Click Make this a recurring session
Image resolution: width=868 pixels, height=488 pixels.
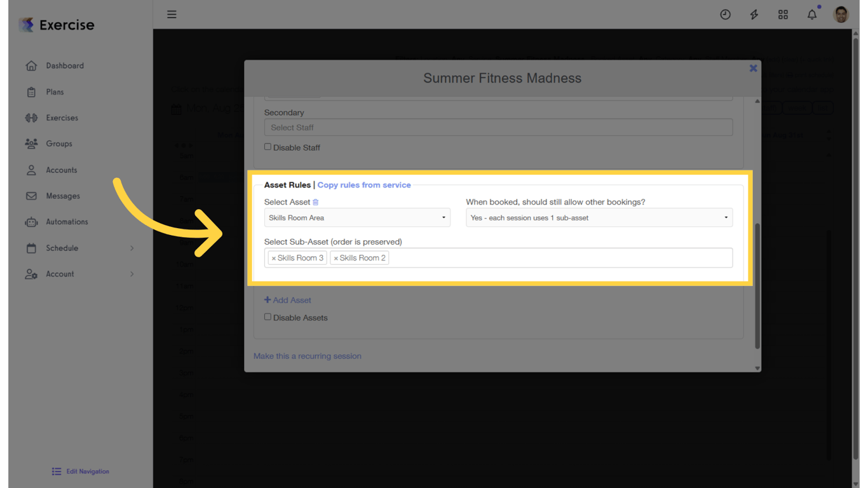click(308, 356)
